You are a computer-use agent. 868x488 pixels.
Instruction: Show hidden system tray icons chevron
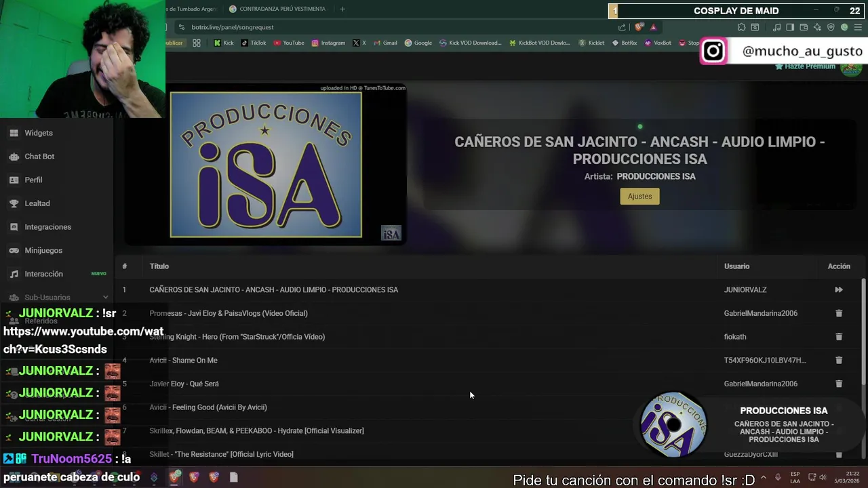764,477
